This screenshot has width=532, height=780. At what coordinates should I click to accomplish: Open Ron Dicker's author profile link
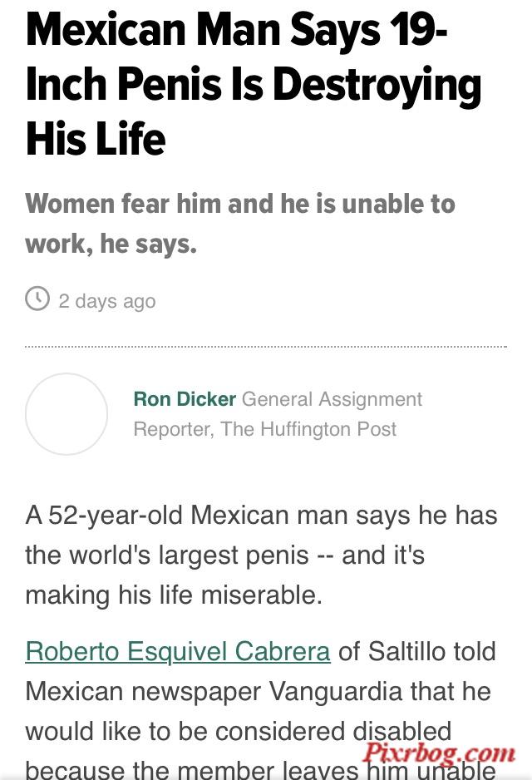tap(185, 399)
